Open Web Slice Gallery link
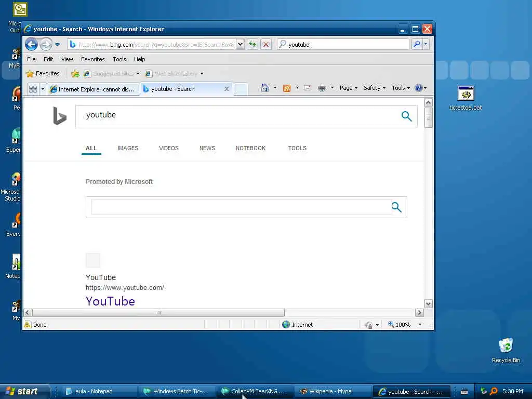The height and width of the screenshot is (399, 532). (x=171, y=74)
